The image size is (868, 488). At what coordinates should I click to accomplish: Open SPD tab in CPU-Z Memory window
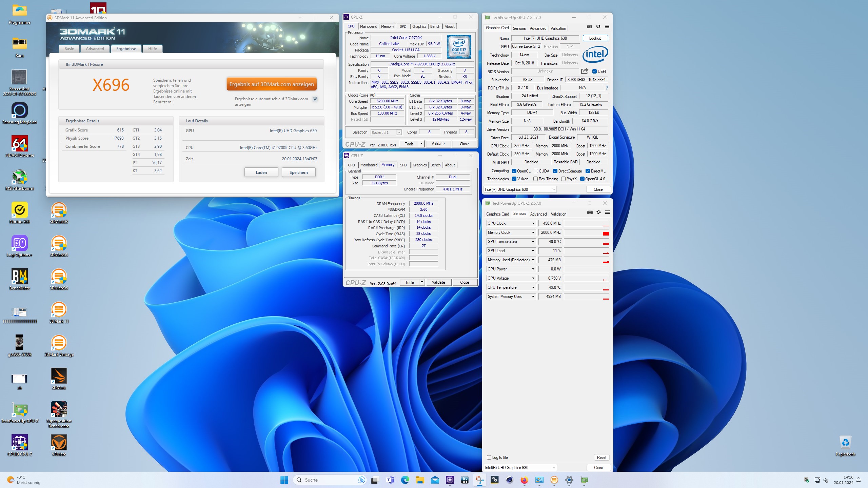(x=403, y=165)
